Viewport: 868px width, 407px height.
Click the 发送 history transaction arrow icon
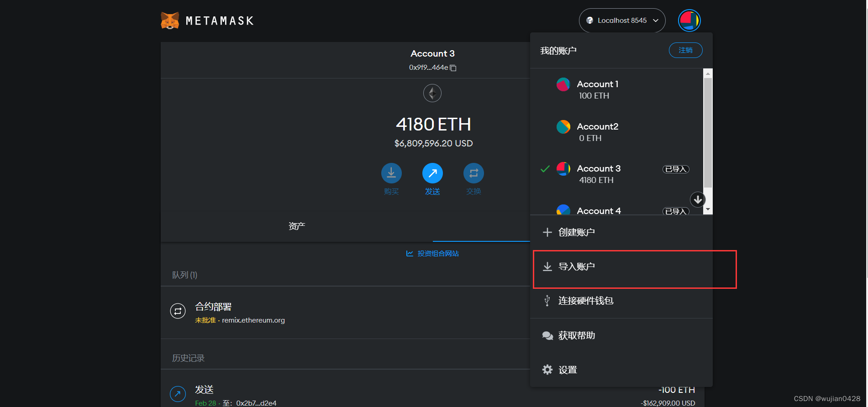pos(178,394)
